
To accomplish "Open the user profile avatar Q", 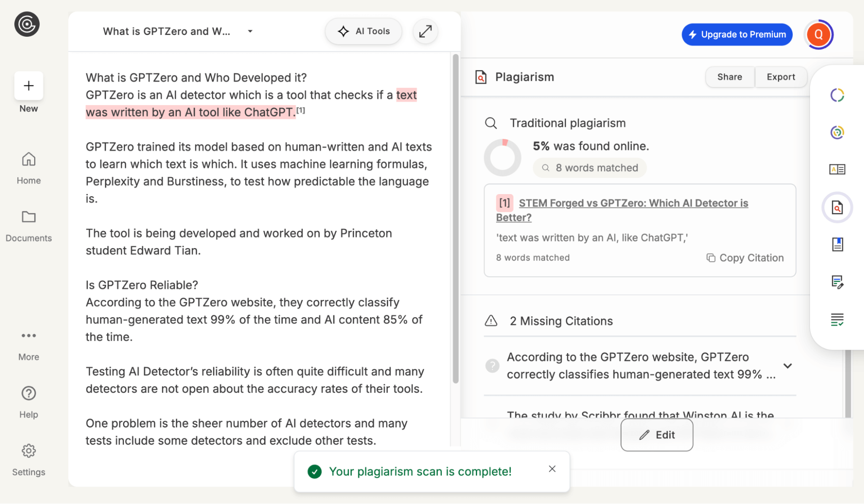I will click(x=819, y=35).
